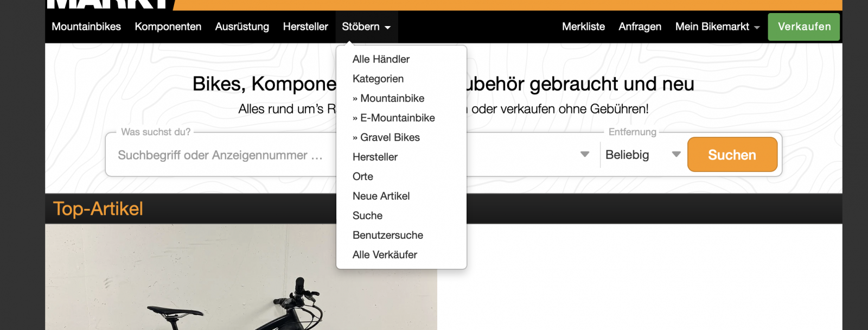This screenshot has width=868, height=330.
Task: Open Neue Artikel from the menu
Action: click(x=381, y=196)
